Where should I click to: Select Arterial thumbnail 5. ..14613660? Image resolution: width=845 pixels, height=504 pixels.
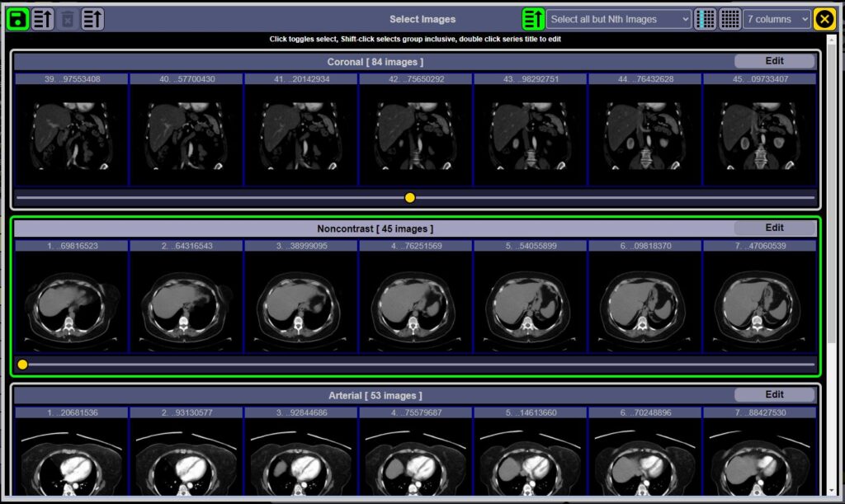click(531, 452)
